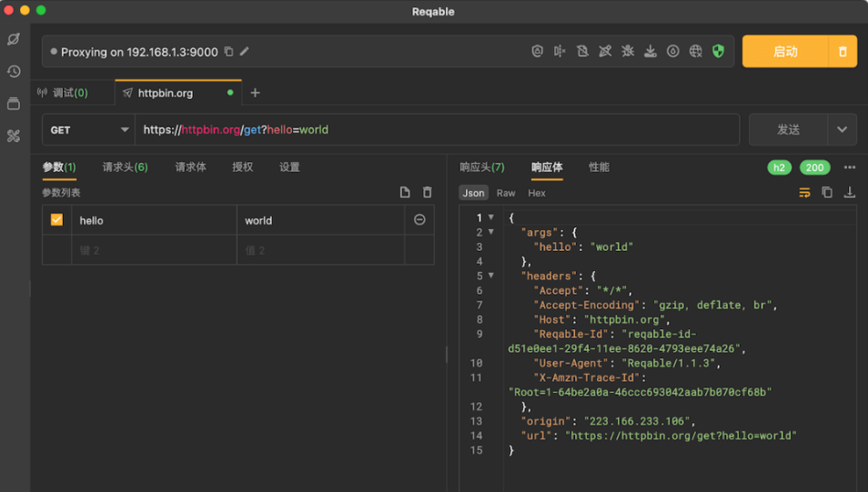Delete all parameters with trash icon
868x492 pixels.
(428, 193)
